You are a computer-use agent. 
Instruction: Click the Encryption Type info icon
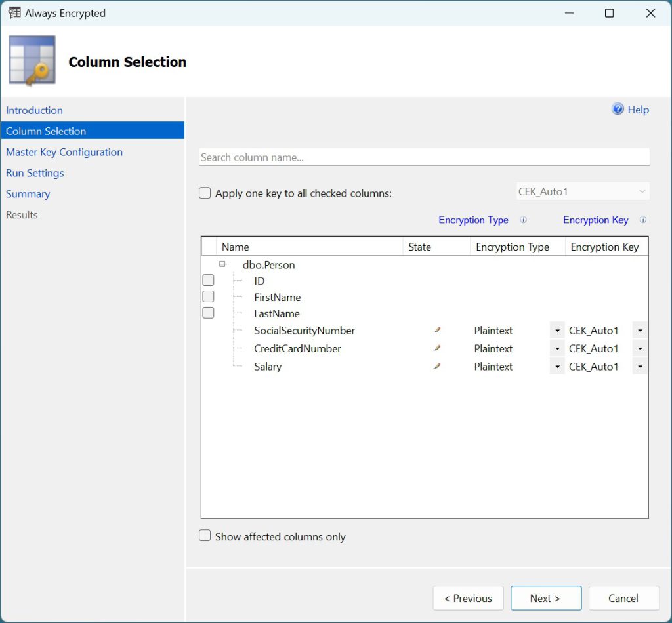pyautogui.click(x=523, y=220)
